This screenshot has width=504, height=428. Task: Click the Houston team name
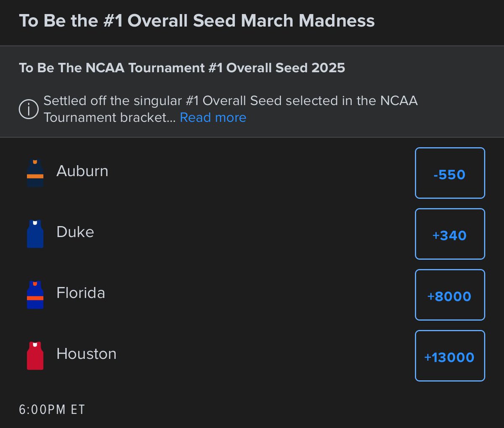coord(86,354)
